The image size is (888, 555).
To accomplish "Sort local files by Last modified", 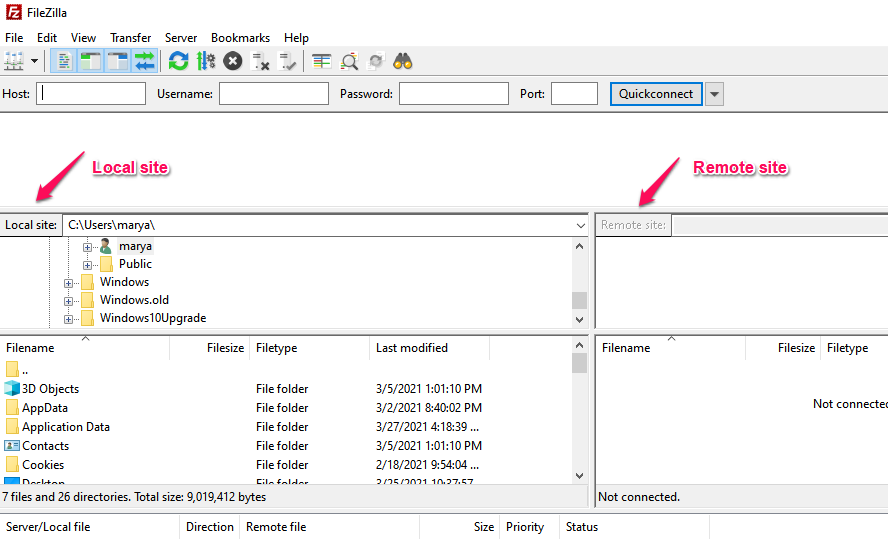I will pos(429,348).
